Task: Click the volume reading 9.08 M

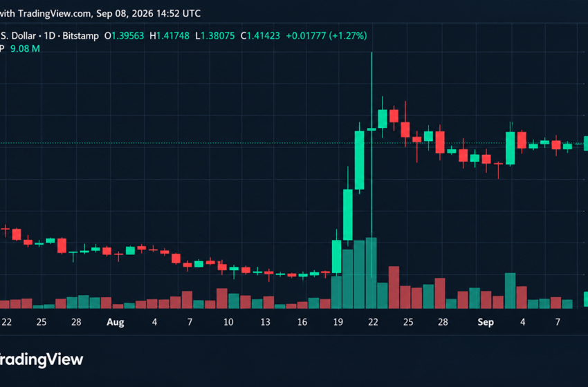Action: point(25,48)
